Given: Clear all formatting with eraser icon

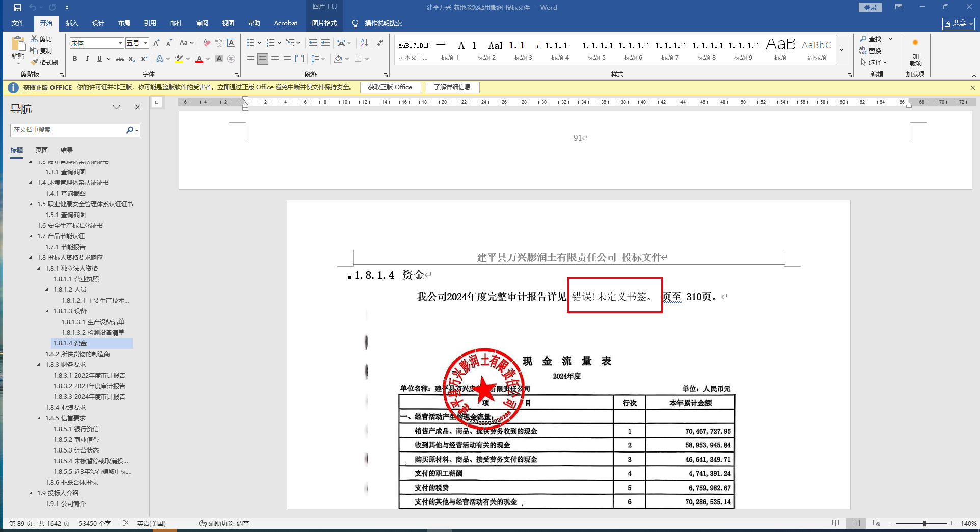Looking at the screenshot, I should click(206, 43).
